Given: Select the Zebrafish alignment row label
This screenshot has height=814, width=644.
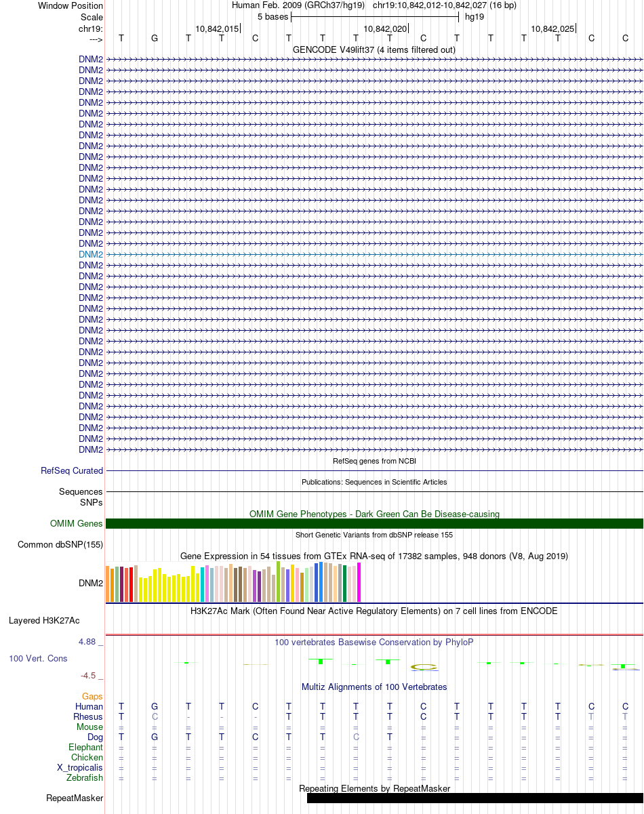Looking at the screenshot, I should coord(85,777).
